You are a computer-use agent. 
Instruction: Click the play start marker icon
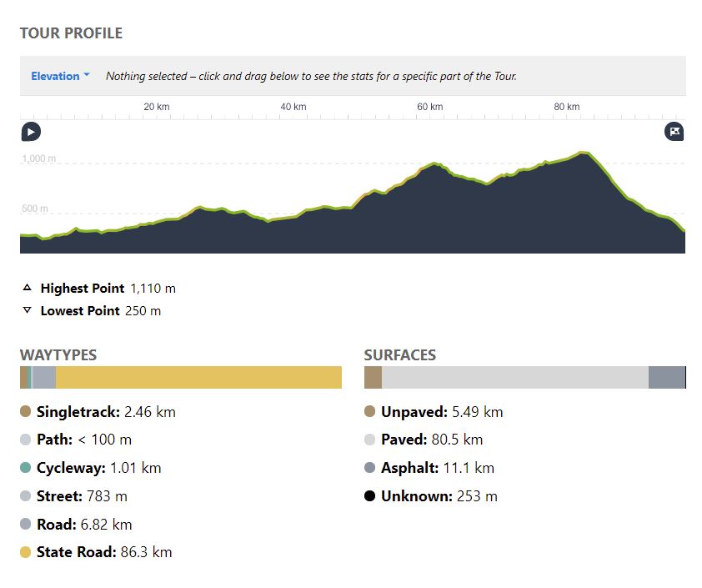point(31,132)
